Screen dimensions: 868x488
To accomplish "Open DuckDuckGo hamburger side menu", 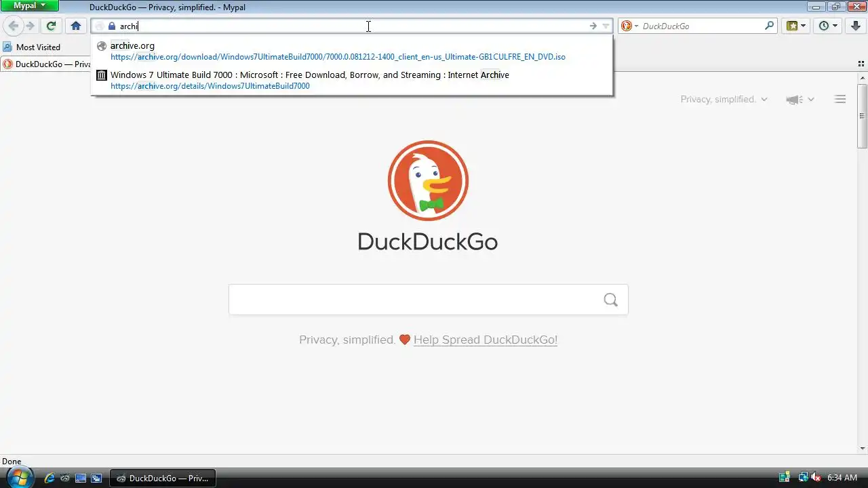I will coord(840,100).
